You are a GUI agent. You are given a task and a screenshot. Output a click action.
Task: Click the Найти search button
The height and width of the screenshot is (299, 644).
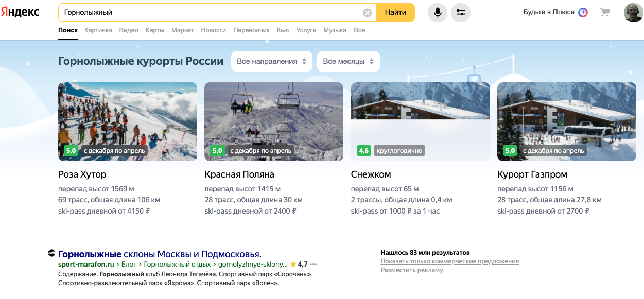click(x=395, y=12)
